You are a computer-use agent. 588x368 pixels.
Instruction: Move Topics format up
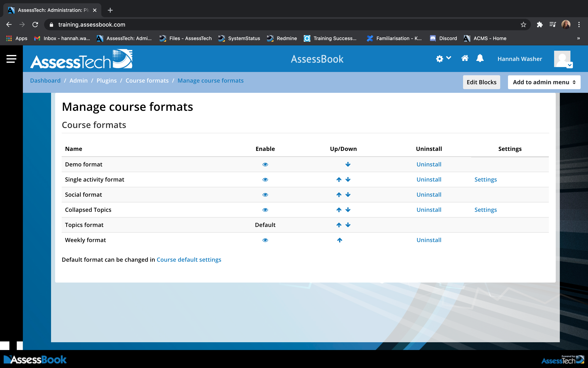coord(339,225)
